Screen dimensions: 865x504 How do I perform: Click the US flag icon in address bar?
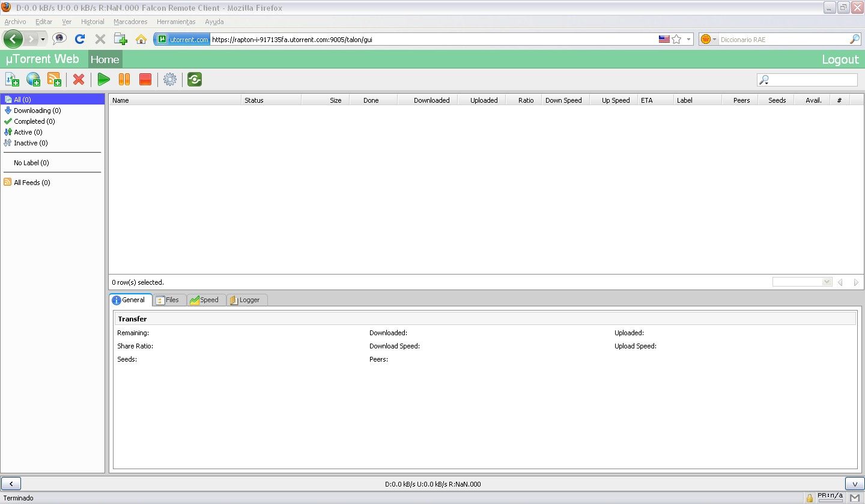[664, 39]
